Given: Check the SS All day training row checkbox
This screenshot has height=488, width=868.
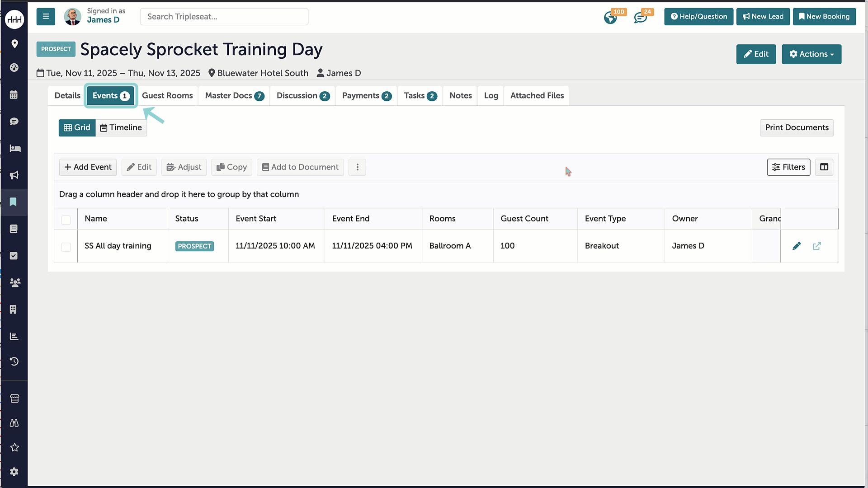Looking at the screenshot, I should tap(66, 247).
